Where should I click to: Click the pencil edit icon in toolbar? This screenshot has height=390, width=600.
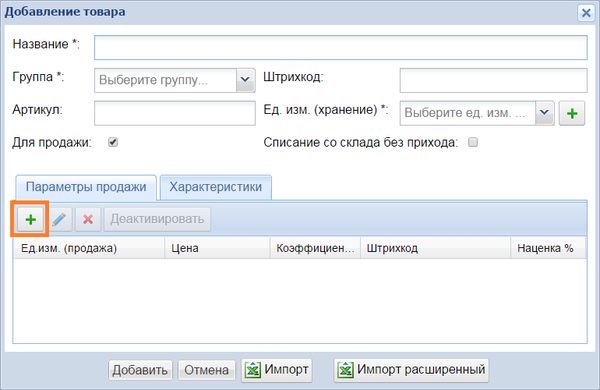coord(59,219)
